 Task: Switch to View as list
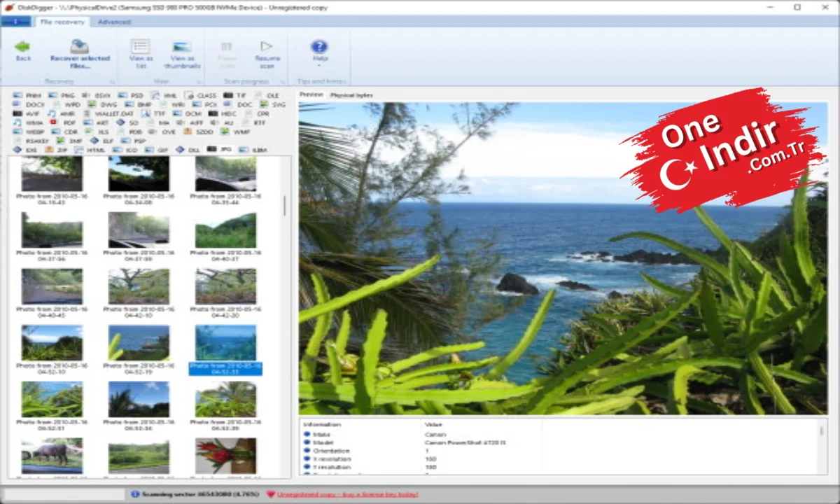pos(141,54)
